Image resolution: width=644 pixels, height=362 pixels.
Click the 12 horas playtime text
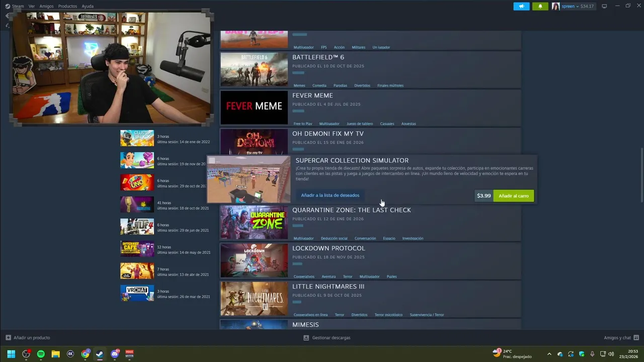(x=164, y=247)
